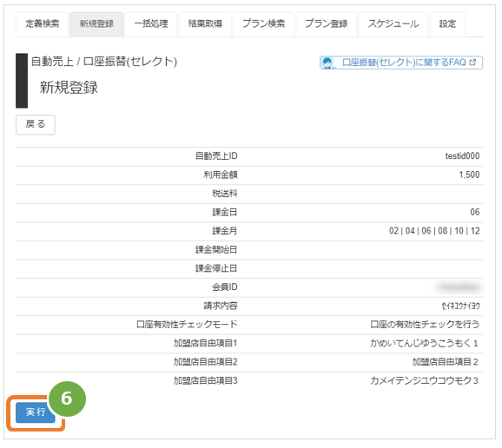This screenshot has height=448, width=502.
Task: Select the 利用金額 value 1,500
Action: [x=469, y=175]
